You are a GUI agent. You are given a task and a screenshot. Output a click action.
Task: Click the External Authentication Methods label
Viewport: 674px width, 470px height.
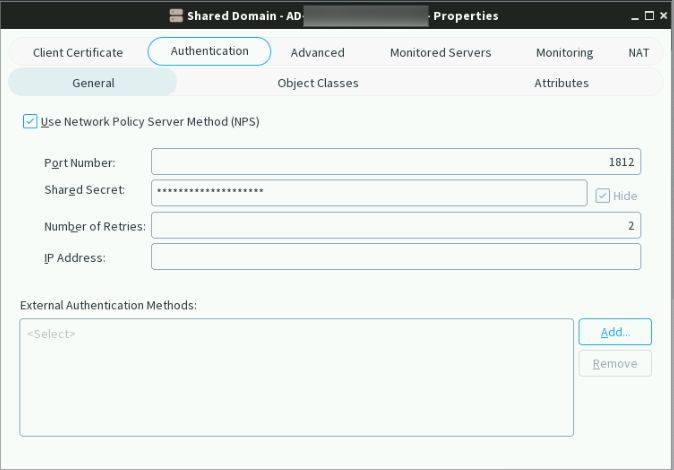tap(108, 305)
